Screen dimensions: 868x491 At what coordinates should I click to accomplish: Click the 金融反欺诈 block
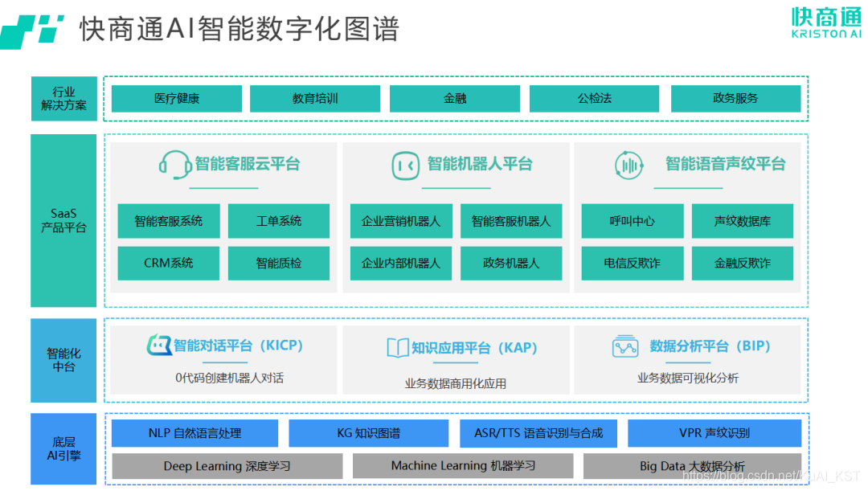[743, 263]
